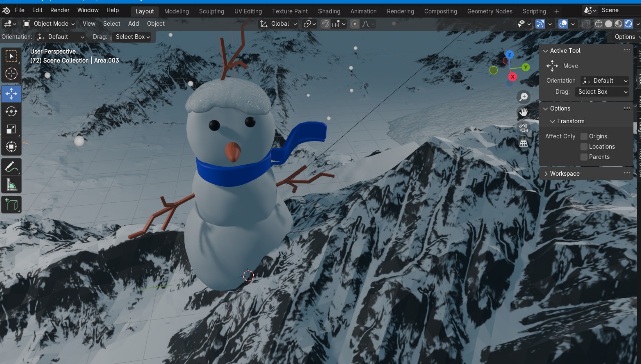
Task: Switch viewport to Wireframe shading
Action: (x=599, y=24)
